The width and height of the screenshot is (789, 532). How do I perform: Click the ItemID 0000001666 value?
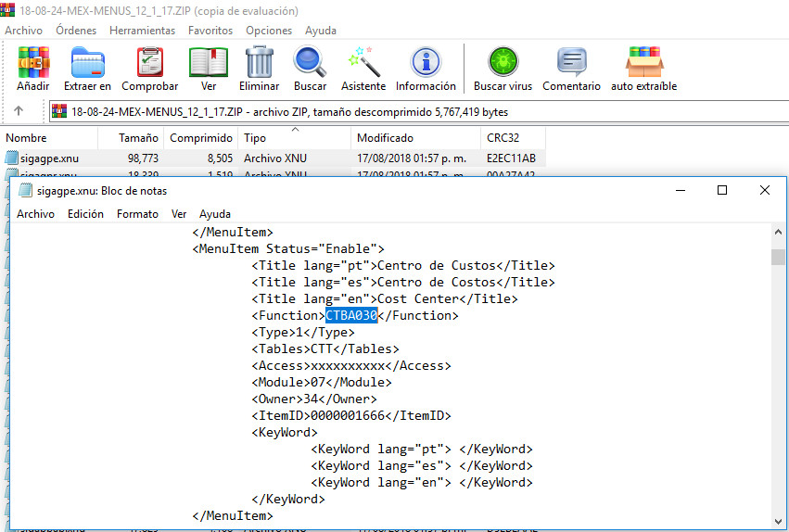click(x=348, y=415)
